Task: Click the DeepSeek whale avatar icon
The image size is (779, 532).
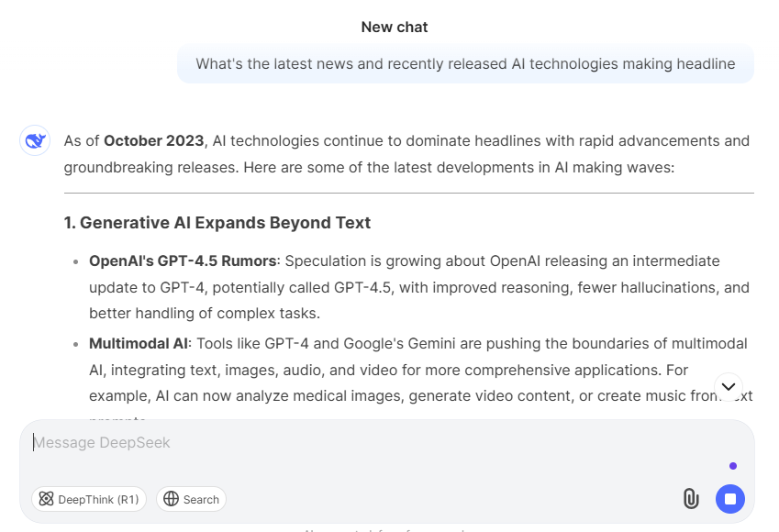Action: 35,140
